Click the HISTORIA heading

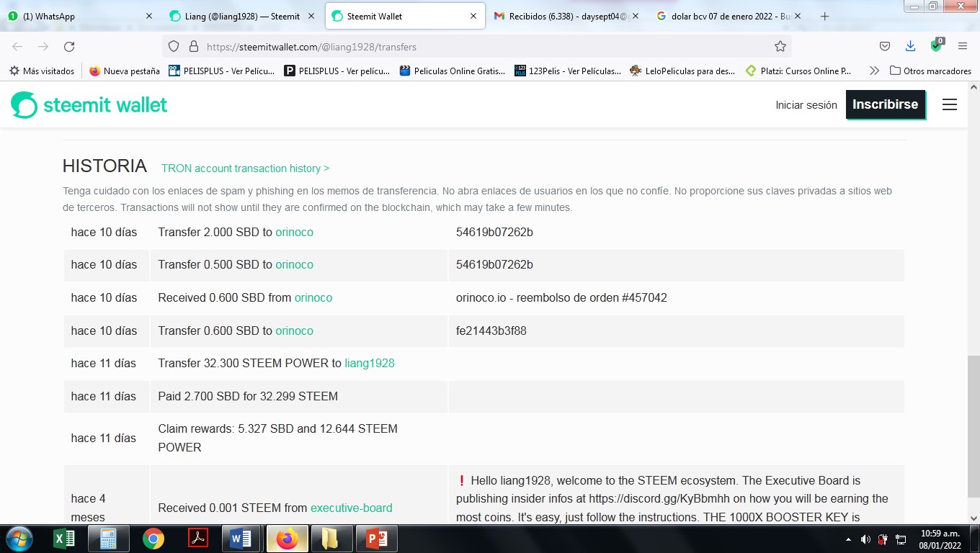click(104, 166)
